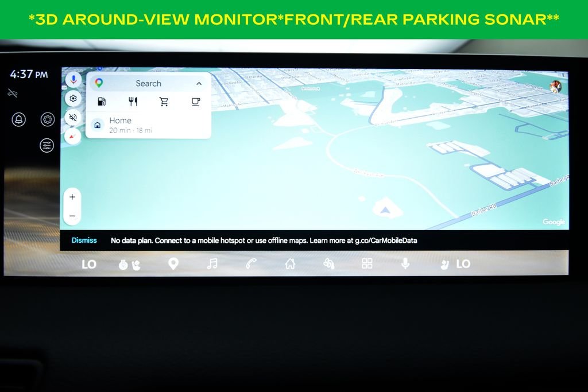Activate the voice assistant microphone in dock
Image resolution: width=588 pixels, height=392 pixels.
405,263
